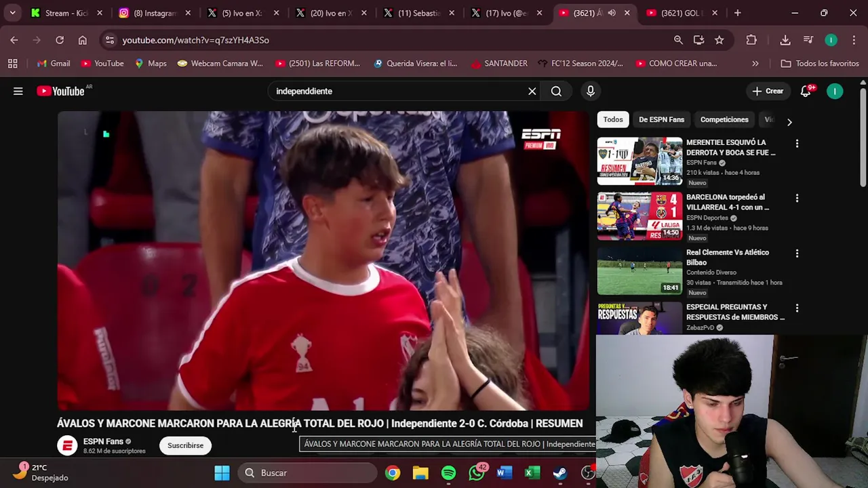The height and width of the screenshot is (488, 868).
Task: Open more options for Real Clemente video
Action: (797, 253)
